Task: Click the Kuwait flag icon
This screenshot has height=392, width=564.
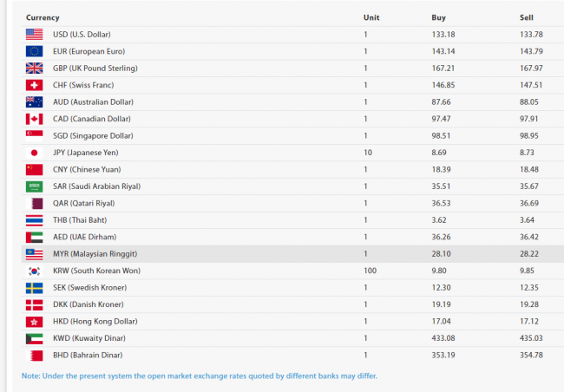Action: click(34, 338)
